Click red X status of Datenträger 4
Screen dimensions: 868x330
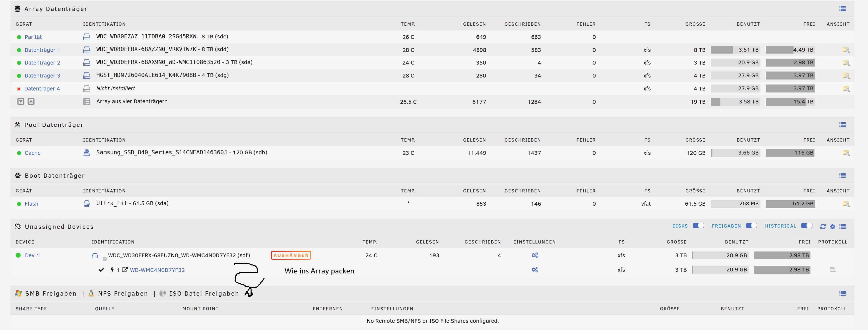click(x=19, y=89)
